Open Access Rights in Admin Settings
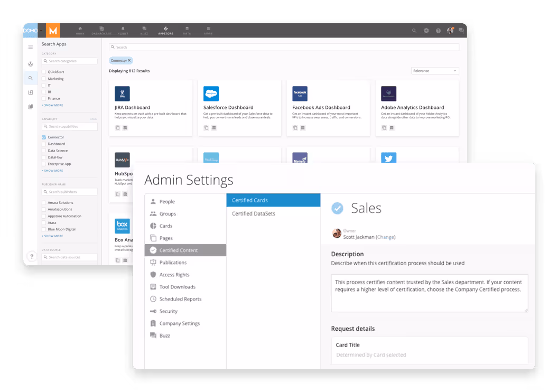558x392 pixels. (185, 275)
